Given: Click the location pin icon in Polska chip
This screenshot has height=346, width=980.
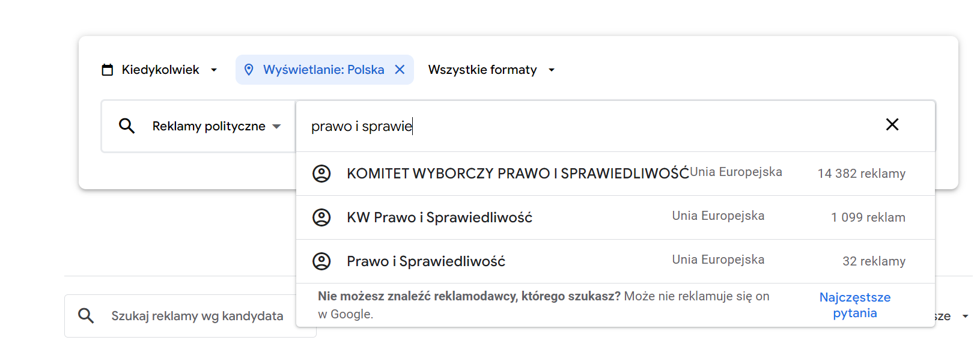Looking at the screenshot, I should (249, 70).
